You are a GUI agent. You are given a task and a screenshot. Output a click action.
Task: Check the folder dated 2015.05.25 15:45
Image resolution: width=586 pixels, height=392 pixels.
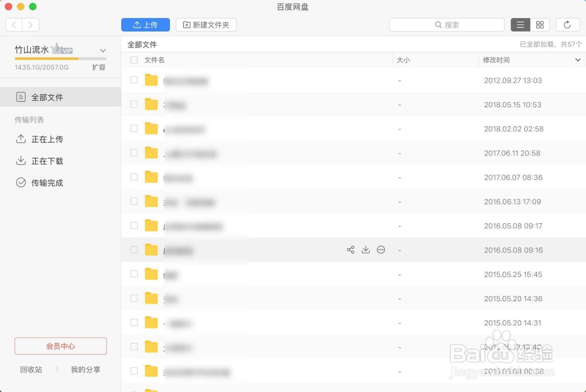[134, 274]
